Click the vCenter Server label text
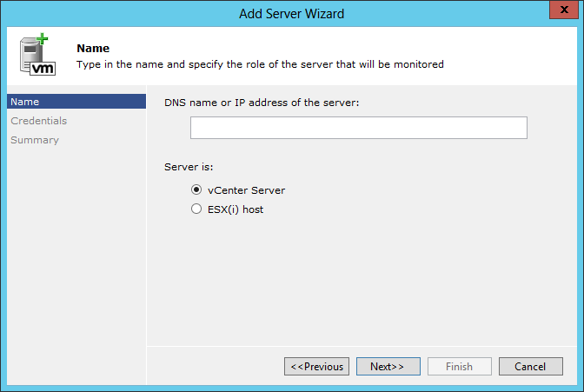This screenshot has width=584, height=392. coord(246,190)
